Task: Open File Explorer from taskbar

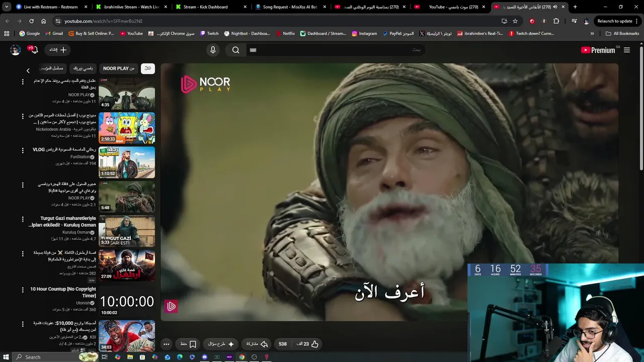Action: 130,357
